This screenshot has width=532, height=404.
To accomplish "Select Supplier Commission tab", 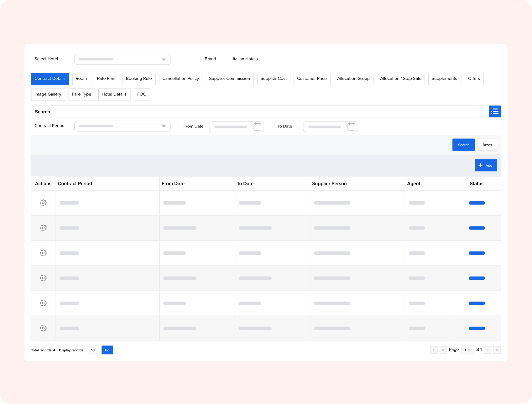I will [230, 79].
